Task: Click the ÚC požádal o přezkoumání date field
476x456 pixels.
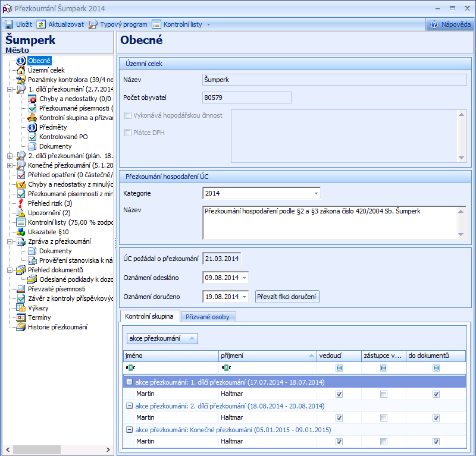Action: [221, 259]
